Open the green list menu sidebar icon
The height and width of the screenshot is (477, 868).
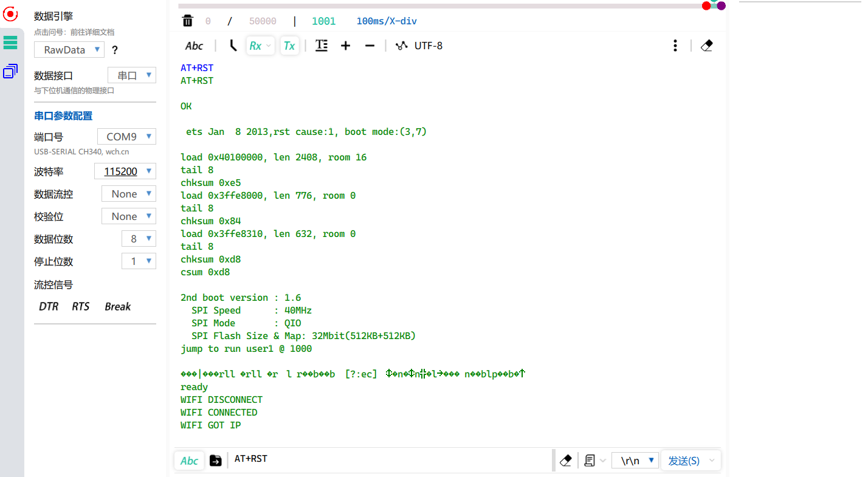(10, 43)
